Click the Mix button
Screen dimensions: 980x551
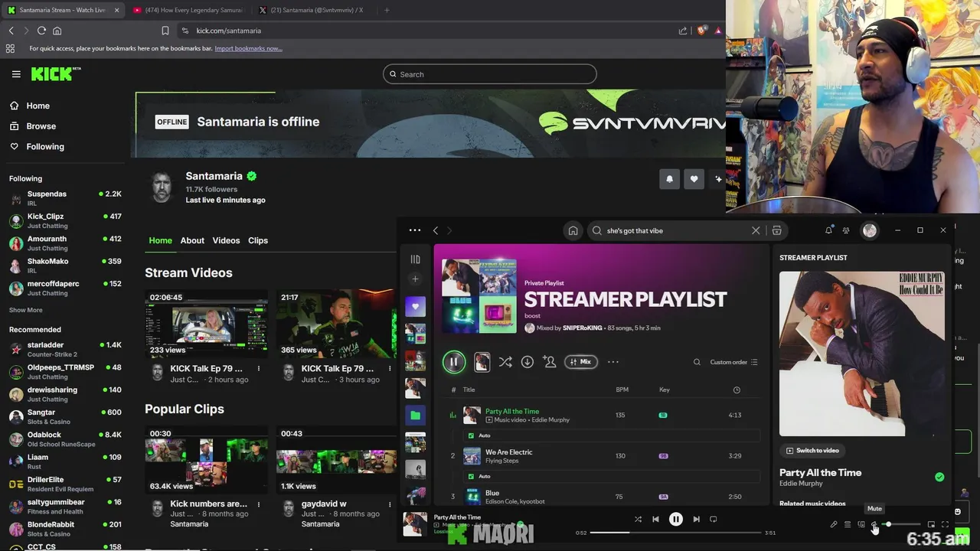(x=581, y=362)
